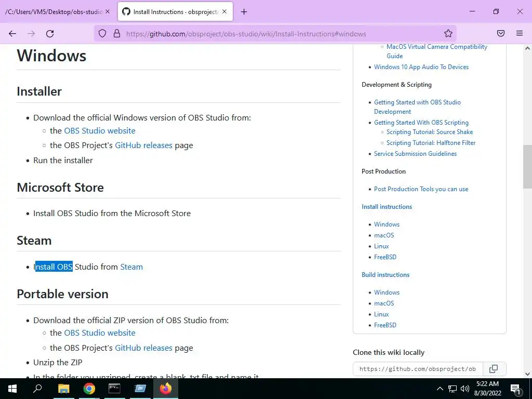
Task: Click the Build instructions sidebar heading
Action: coord(385,274)
